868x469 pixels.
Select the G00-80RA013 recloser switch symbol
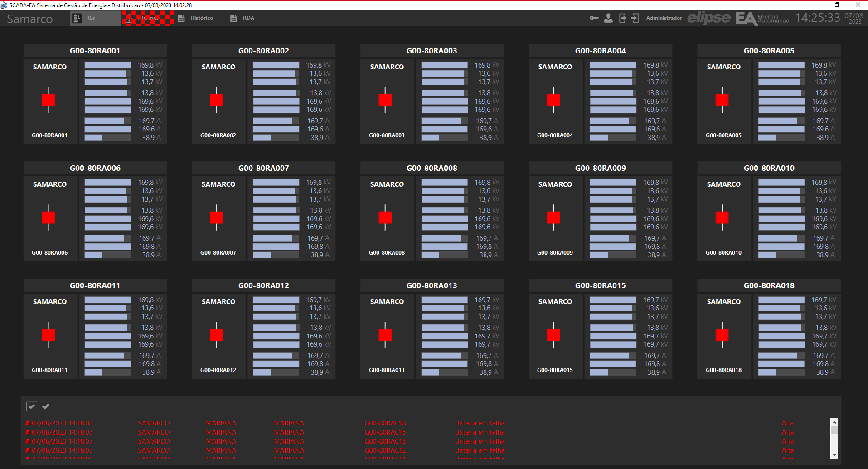click(385, 335)
